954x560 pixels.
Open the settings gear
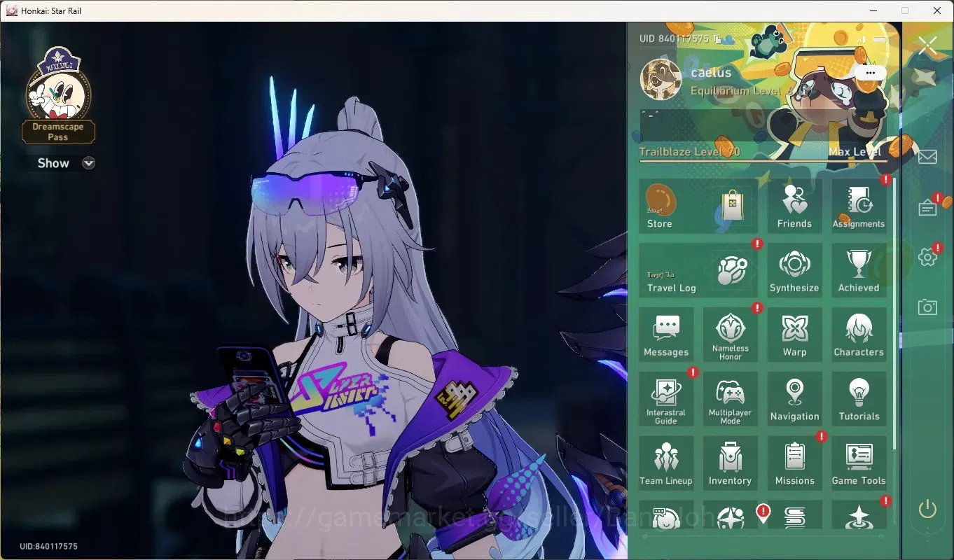tap(927, 258)
